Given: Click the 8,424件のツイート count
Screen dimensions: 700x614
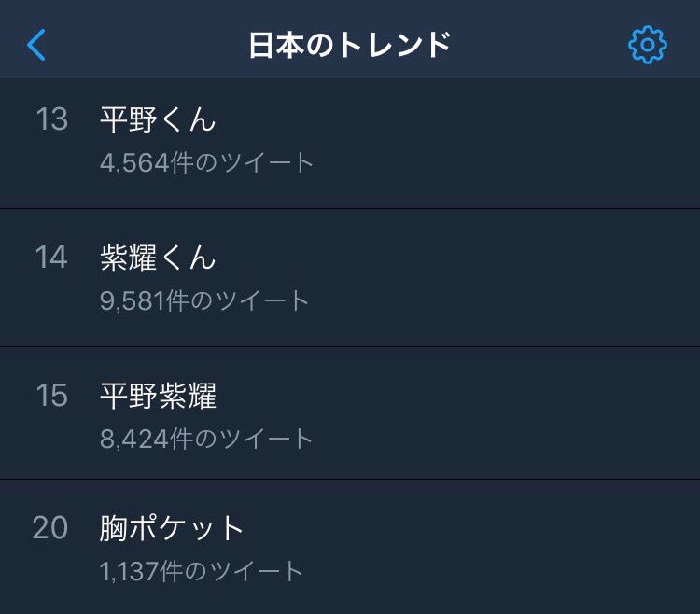Looking at the screenshot, I should 206,439.
